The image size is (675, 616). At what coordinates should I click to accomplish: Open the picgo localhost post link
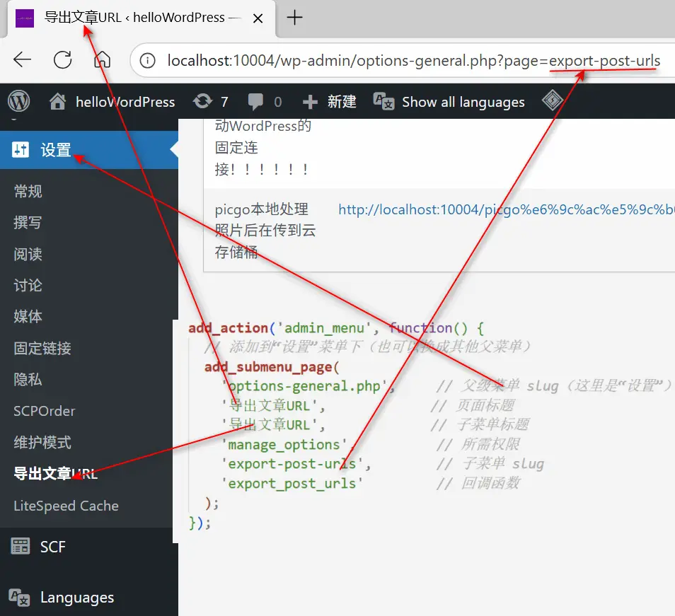(x=506, y=209)
